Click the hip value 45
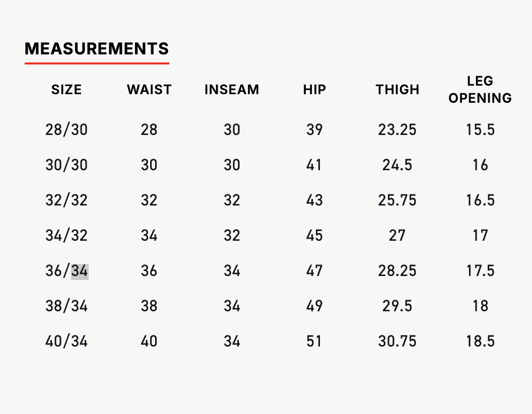 point(314,235)
